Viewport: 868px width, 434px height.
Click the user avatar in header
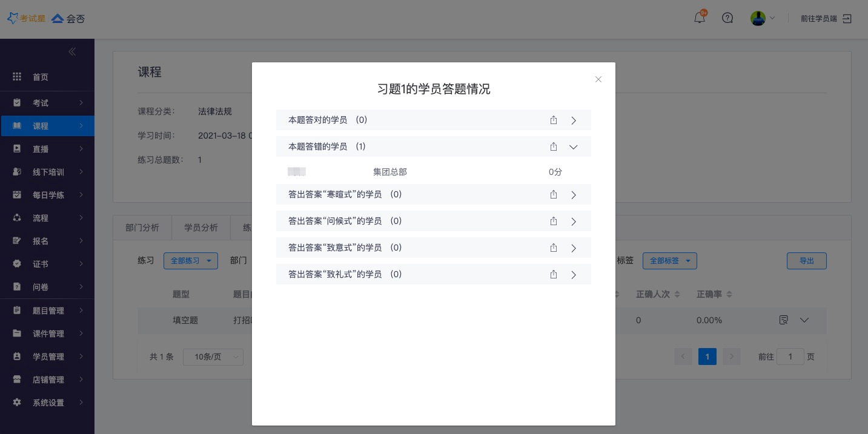point(758,18)
